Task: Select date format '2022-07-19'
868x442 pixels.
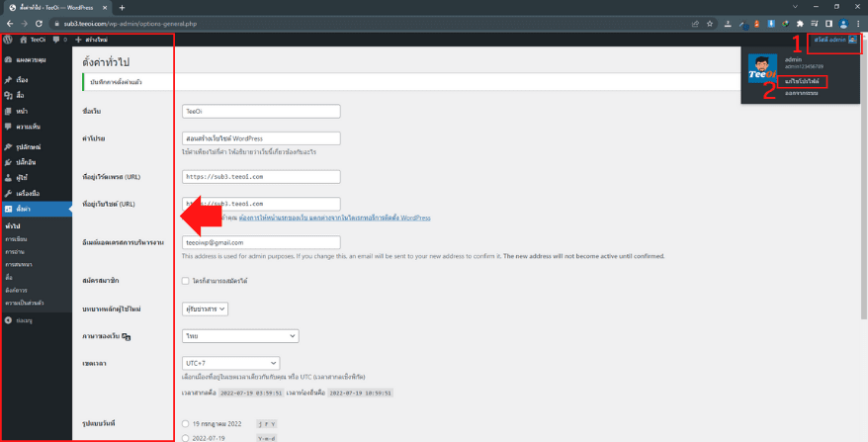Action: (186, 438)
